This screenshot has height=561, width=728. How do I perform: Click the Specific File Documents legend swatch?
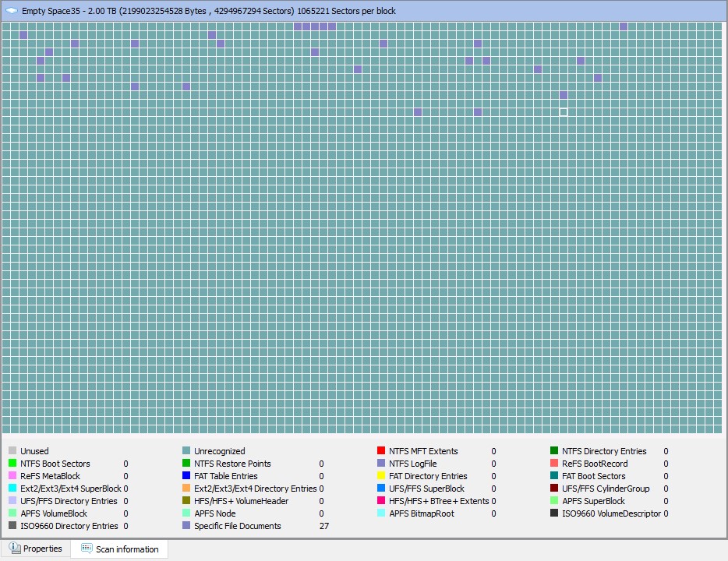click(186, 525)
